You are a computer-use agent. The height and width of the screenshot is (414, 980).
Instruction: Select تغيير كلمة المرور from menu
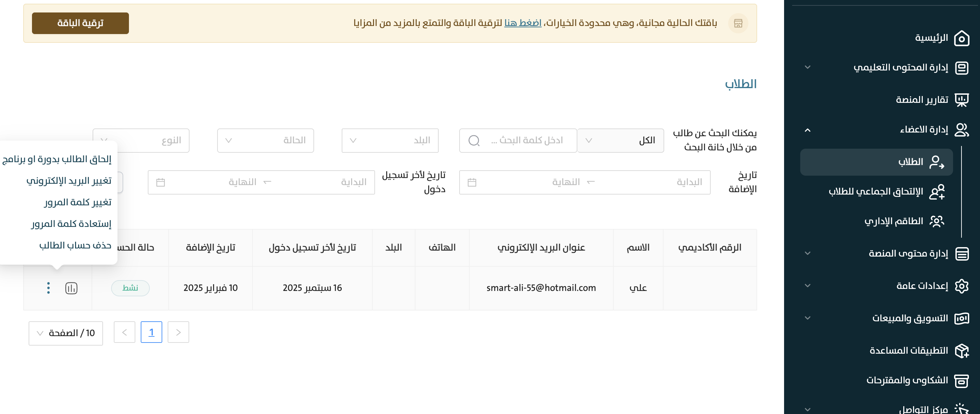tap(78, 202)
